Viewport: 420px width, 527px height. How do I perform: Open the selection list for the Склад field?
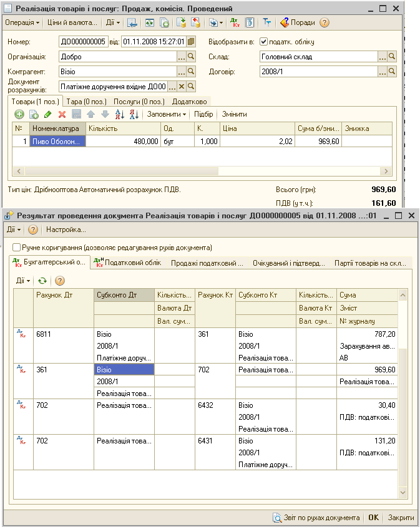tap(383, 57)
